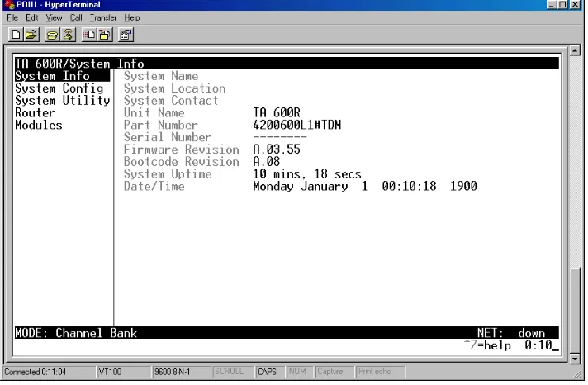Click the System Location field label

click(x=175, y=88)
